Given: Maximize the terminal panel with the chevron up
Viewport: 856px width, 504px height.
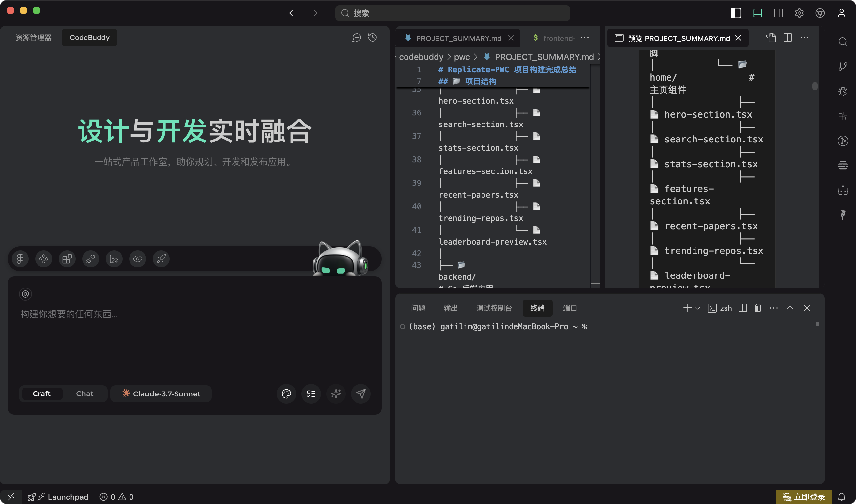Looking at the screenshot, I should click(x=790, y=308).
